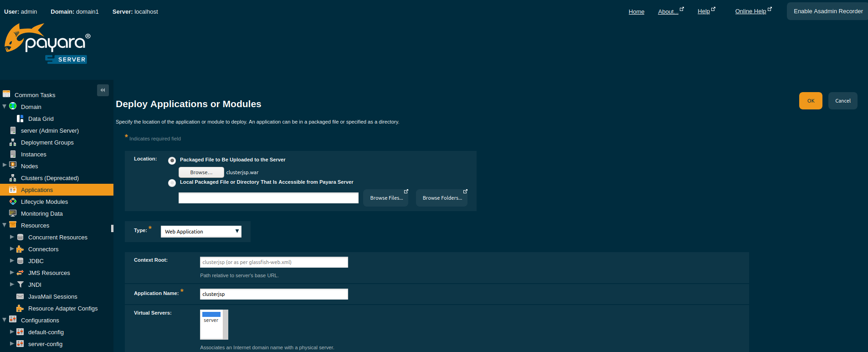
Task: Collapse the Resources tree node
Action: click(x=5, y=225)
